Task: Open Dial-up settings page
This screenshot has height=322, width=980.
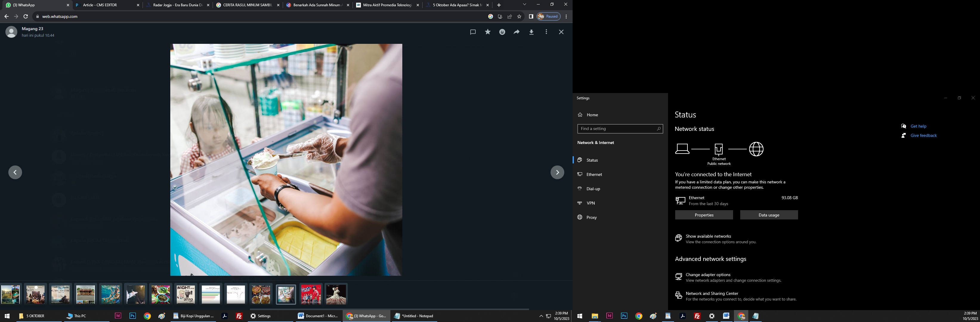Action: [x=620, y=189]
